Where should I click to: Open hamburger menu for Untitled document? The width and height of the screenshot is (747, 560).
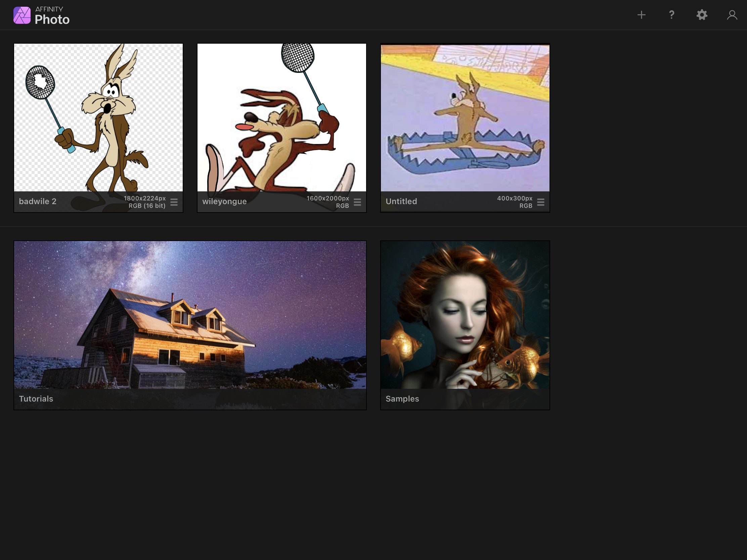click(541, 202)
